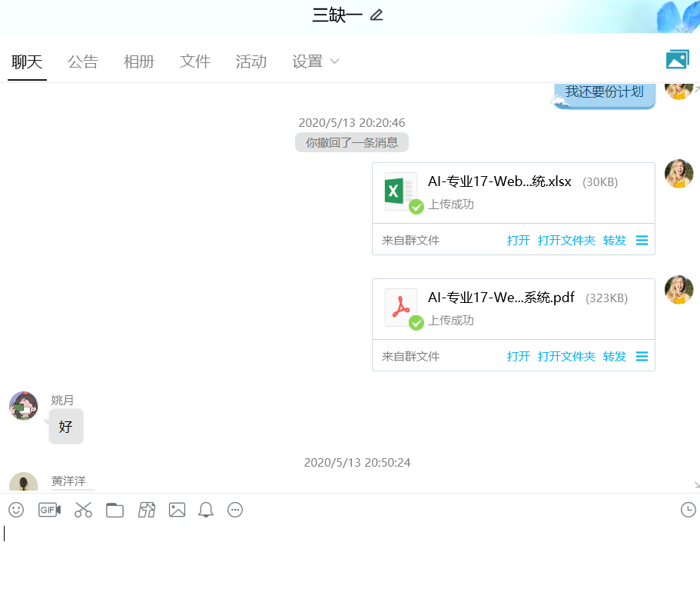Edit group name with pencil icon
This screenshot has height=592, width=700.
click(x=376, y=15)
